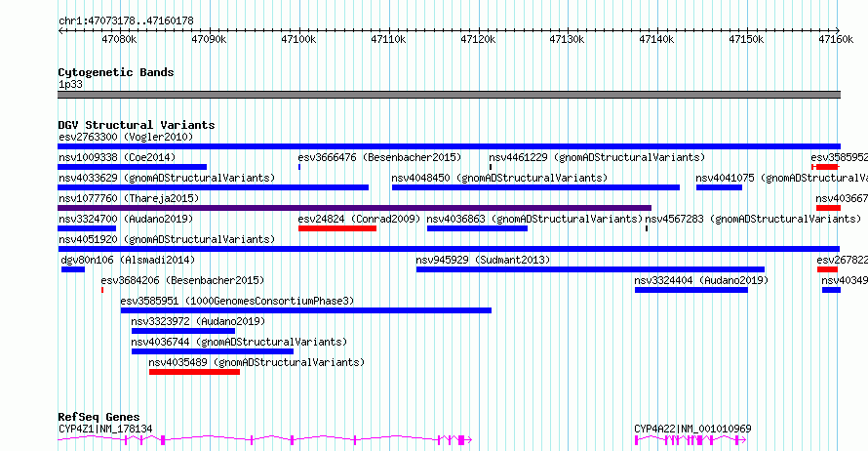Click the Cytogenetic Bands track title

tap(116, 72)
